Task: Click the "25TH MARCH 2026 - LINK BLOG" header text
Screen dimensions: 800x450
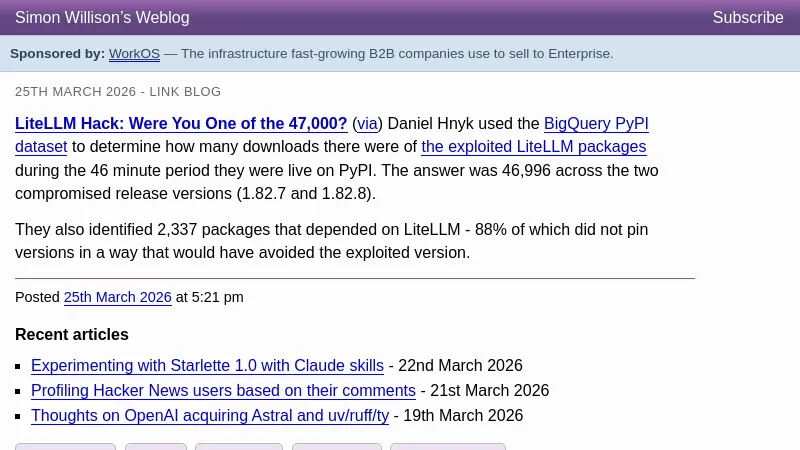Action: point(118,92)
